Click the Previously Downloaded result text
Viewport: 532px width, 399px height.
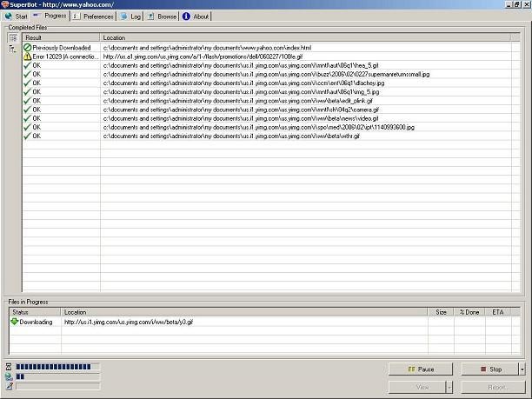click(62, 48)
